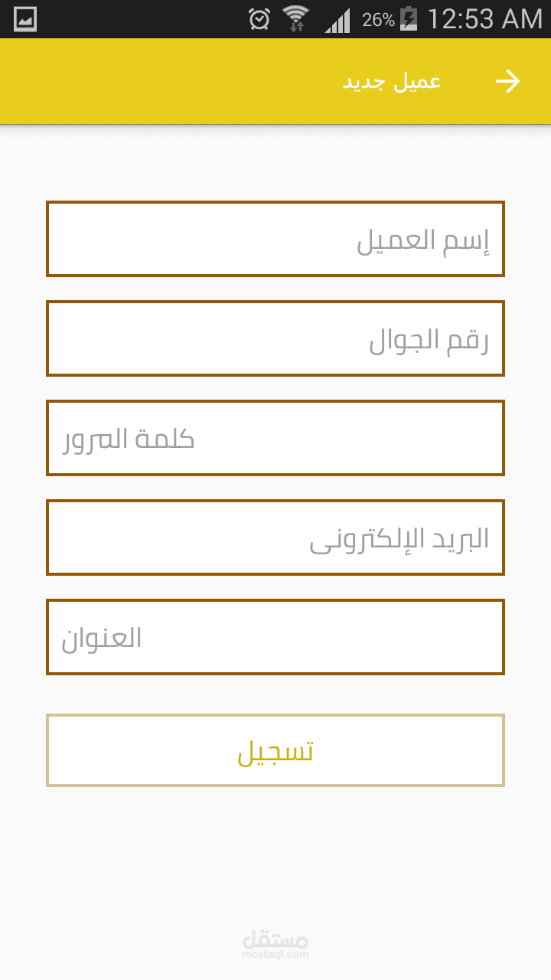
Task: Focus the 'إسم العميل' customer name field
Action: point(275,239)
